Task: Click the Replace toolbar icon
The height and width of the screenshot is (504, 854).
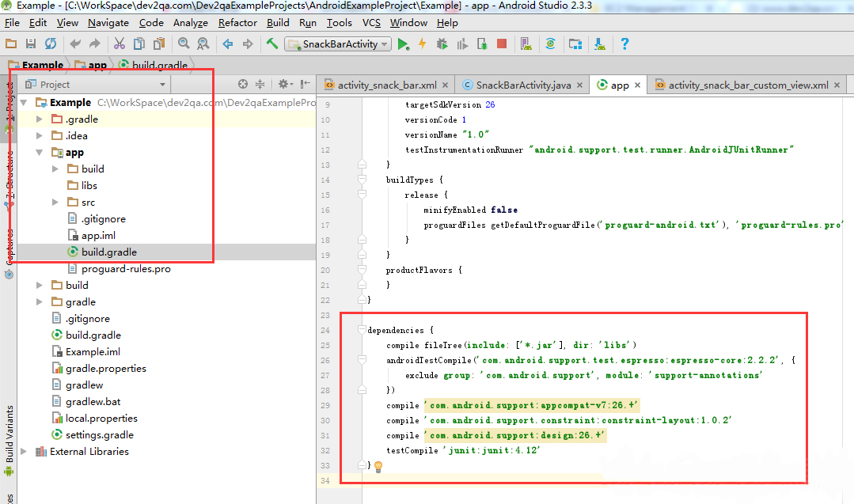Action: [x=203, y=44]
